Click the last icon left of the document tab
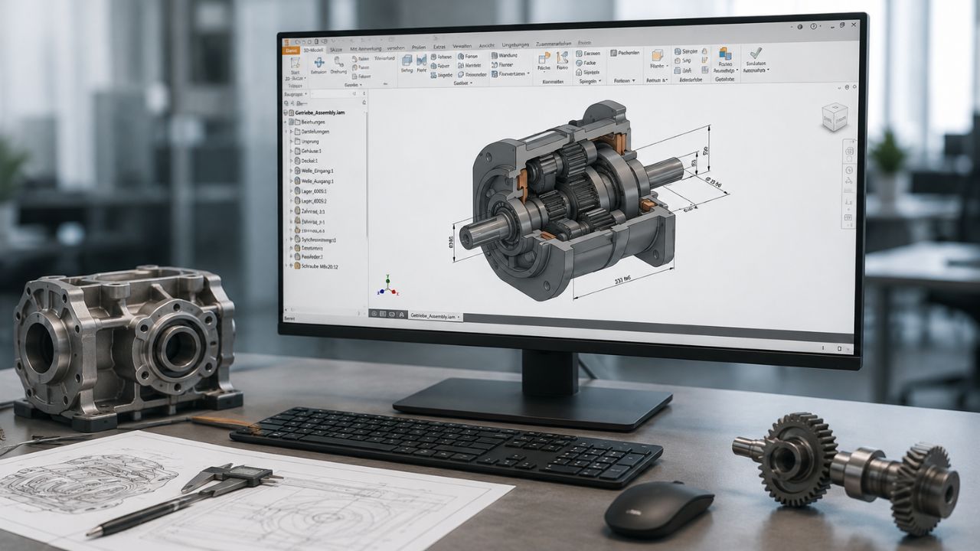980x551 pixels. [401, 314]
